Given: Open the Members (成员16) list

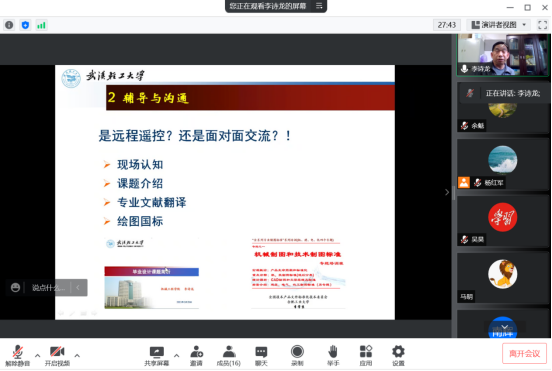Looking at the screenshot, I should point(229,356).
